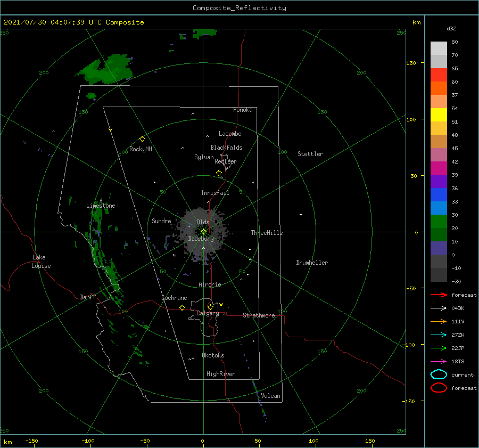Click the yellow diamond marker below Cochrane

pos(183,308)
